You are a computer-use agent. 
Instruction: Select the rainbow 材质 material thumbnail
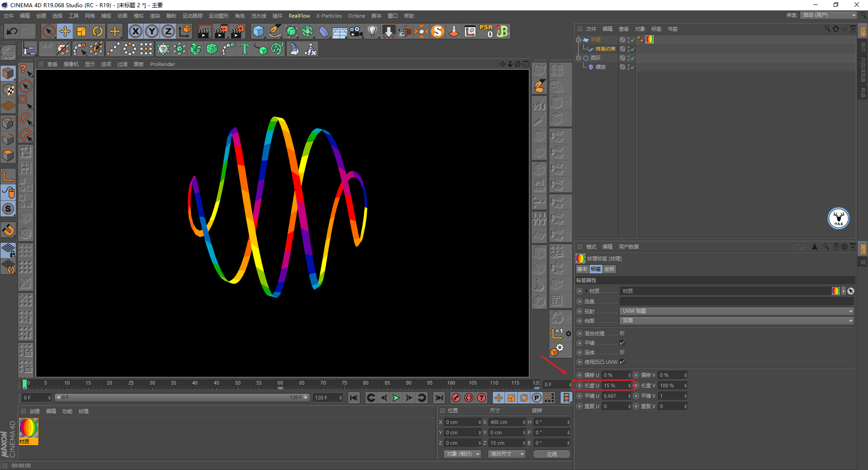tap(28, 431)
